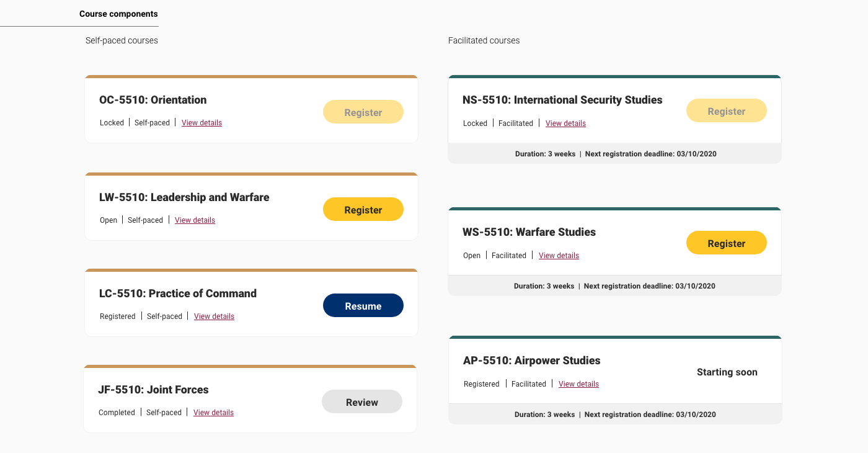Review the completed JF-5510 Joint Forces course

pyautogui.click(x=361, y=402)
